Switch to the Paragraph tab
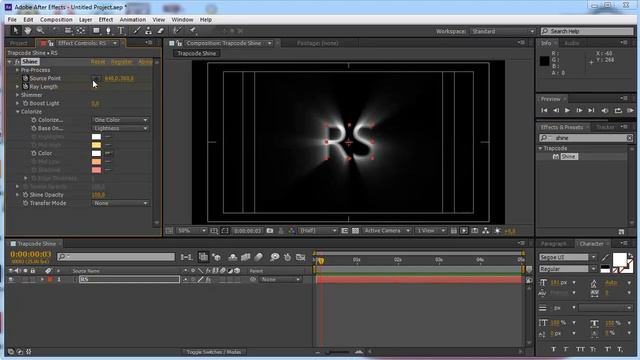 click(553, 244)
